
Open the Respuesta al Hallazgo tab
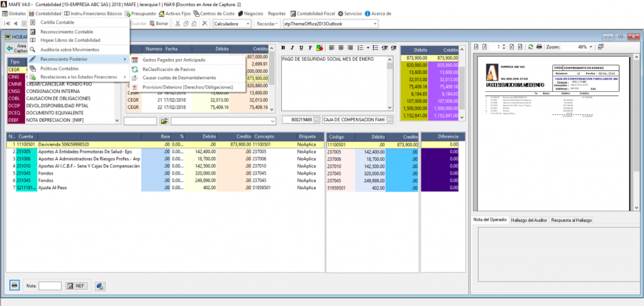coord(571,220)
